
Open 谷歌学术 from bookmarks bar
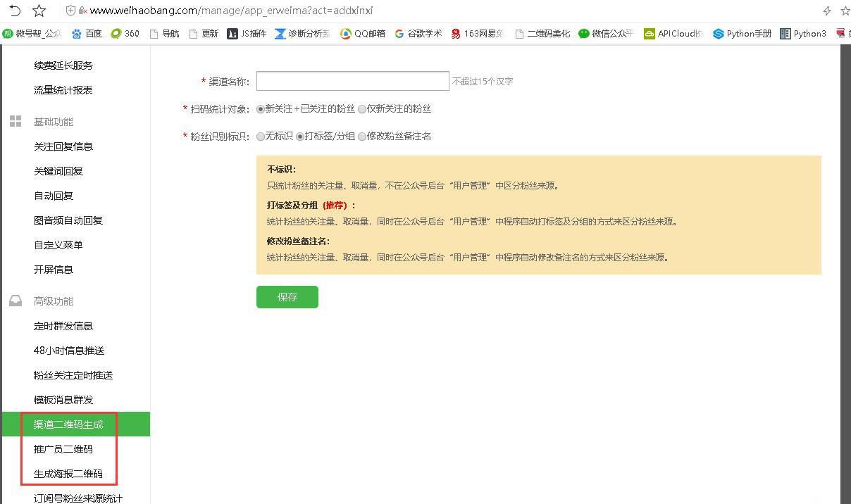pyautogui.click(x=418, y=33)
